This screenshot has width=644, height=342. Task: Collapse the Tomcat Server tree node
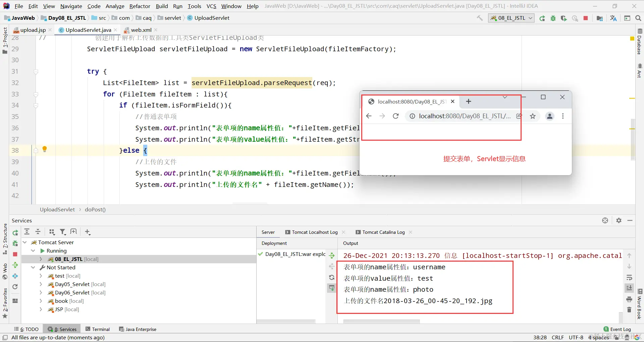pos(25,242)
